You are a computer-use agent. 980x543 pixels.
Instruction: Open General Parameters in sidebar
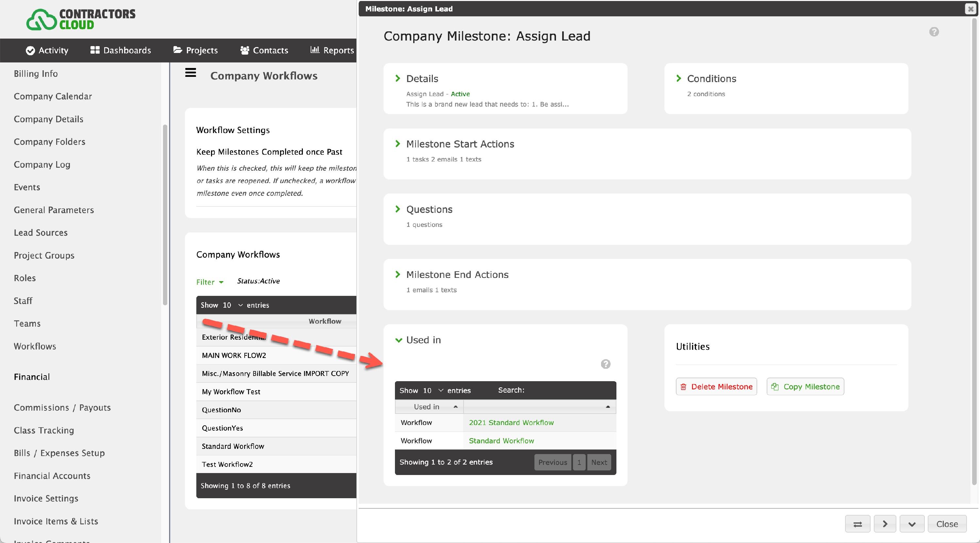(54, 210)
